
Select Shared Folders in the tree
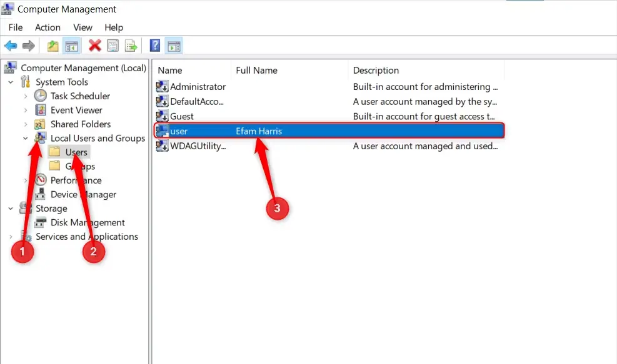81,124
